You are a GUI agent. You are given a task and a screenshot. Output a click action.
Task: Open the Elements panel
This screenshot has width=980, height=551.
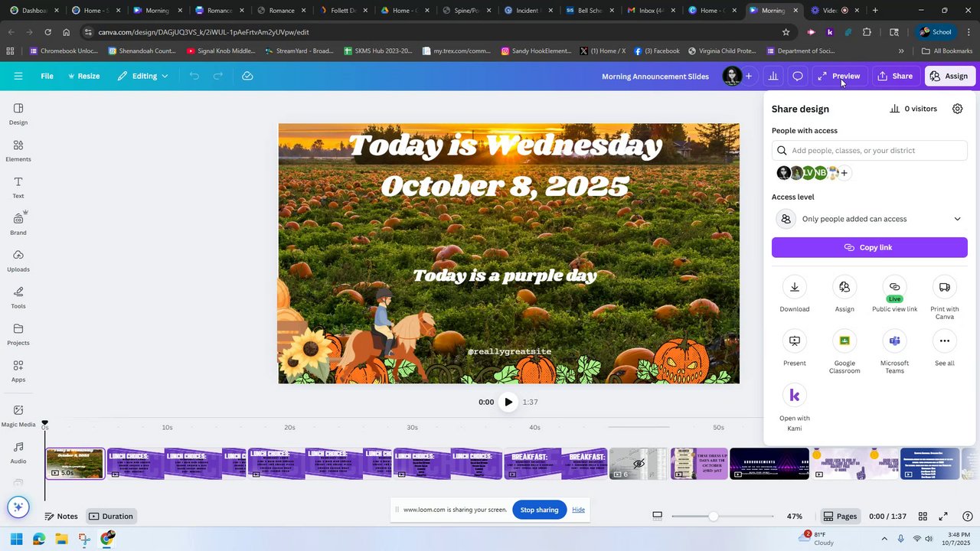[x=18, y=150]
